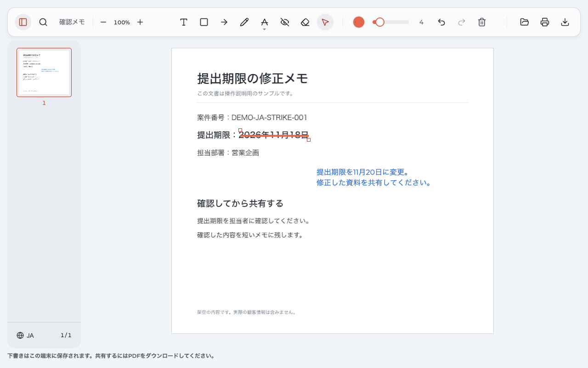Click the line 提出期限を担当者に確認してください。

point(254,221)
